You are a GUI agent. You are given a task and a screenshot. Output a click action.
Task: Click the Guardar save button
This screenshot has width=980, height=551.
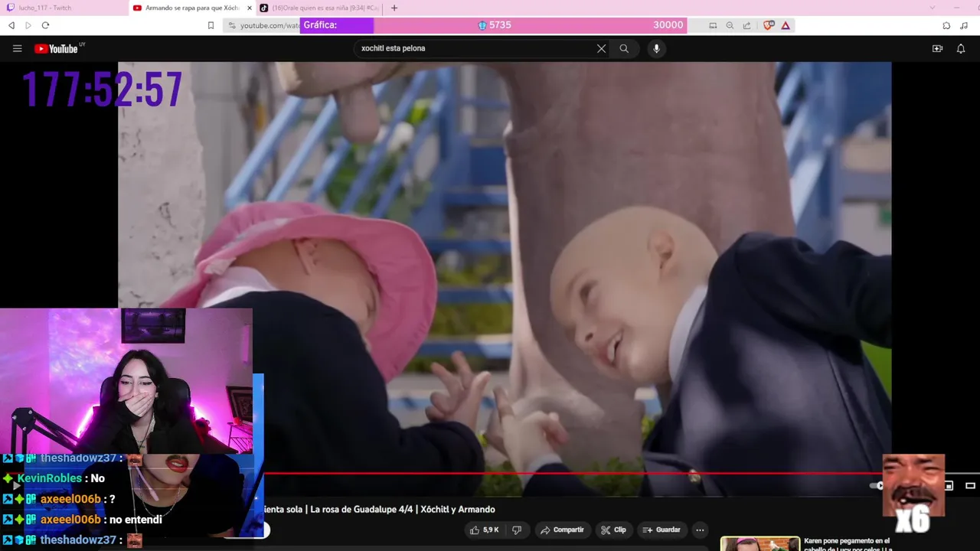coord(661,530)
